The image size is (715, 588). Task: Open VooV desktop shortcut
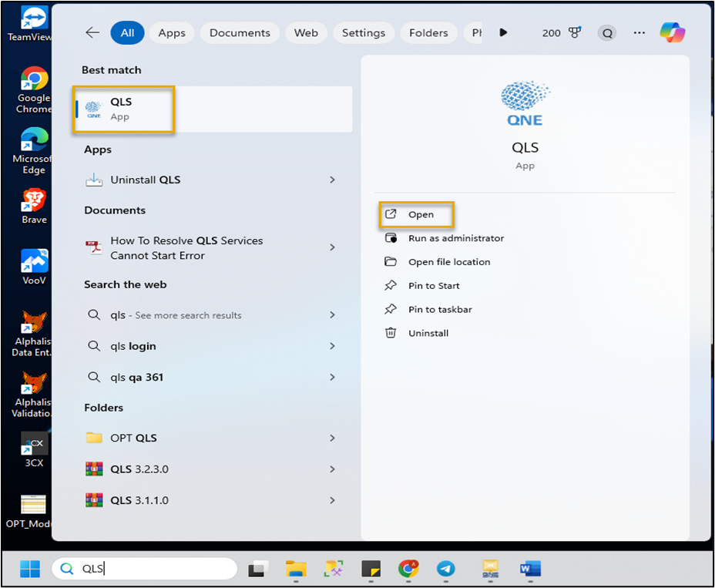tap(34, 267)
